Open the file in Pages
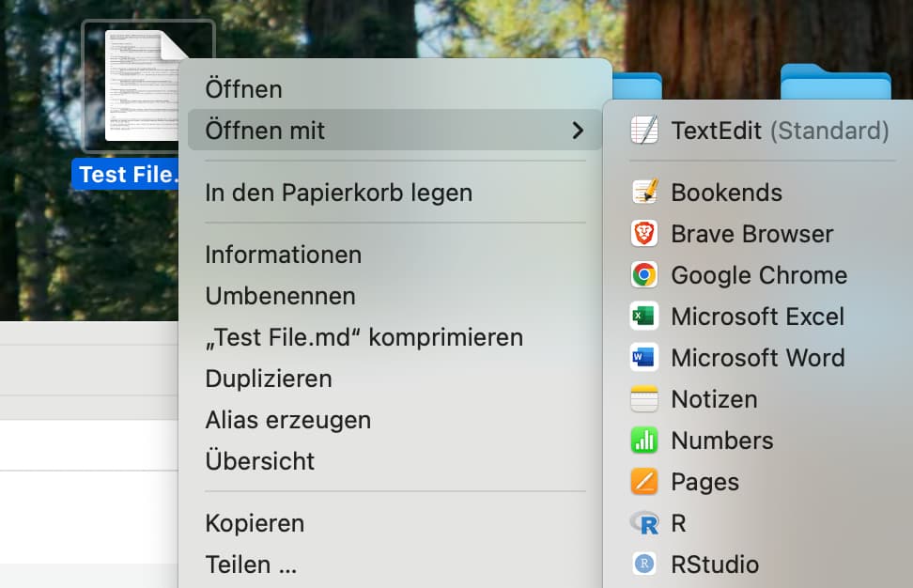Image resolution: width=913 pixels, height=588 pixels. [x=704, y=482]
